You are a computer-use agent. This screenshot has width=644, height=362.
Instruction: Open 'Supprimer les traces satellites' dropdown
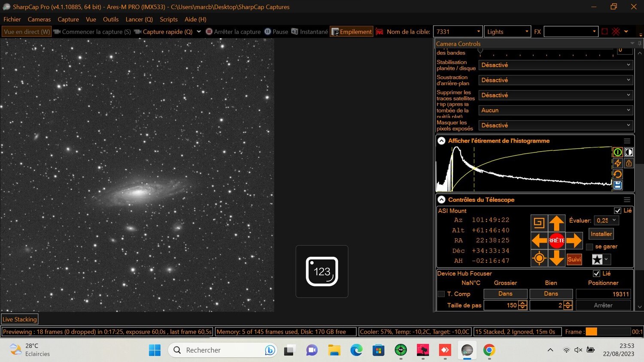tap(556, 95)
